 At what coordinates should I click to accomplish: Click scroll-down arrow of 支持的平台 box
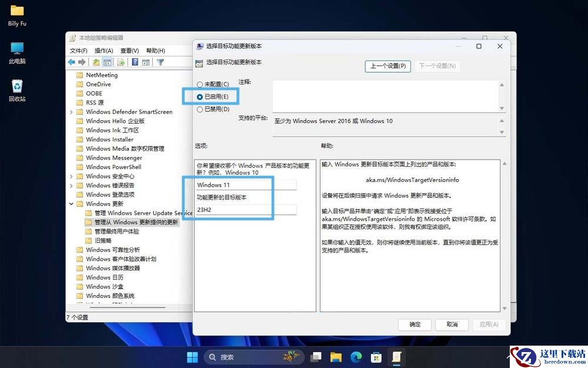tap(502, 132)
